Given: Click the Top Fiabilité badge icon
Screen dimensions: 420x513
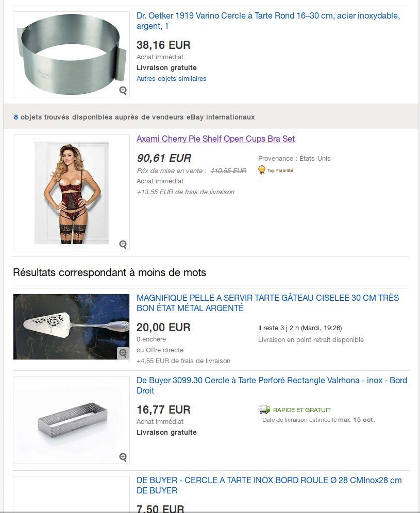Looking at the screenshot, I should coord(262,170).
